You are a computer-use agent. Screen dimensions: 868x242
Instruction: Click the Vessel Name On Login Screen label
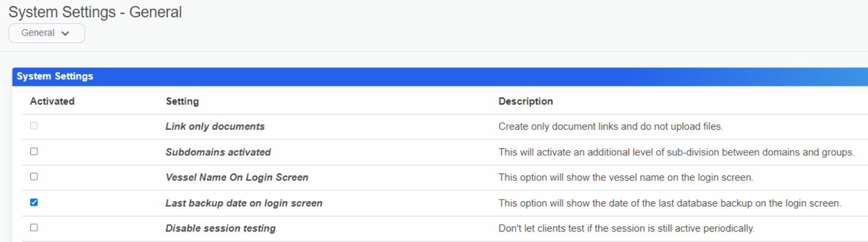point(237,177)
